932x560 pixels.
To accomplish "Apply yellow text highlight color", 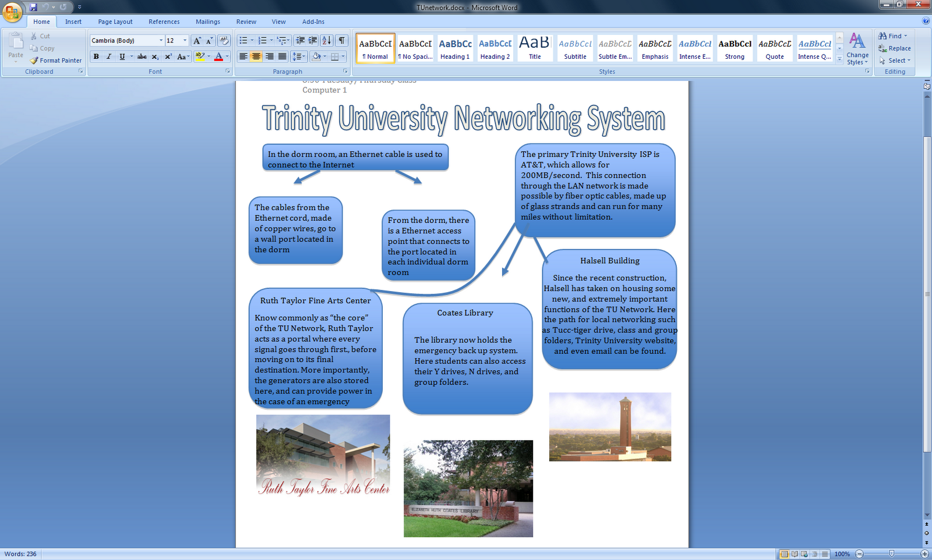I will 200,56.
